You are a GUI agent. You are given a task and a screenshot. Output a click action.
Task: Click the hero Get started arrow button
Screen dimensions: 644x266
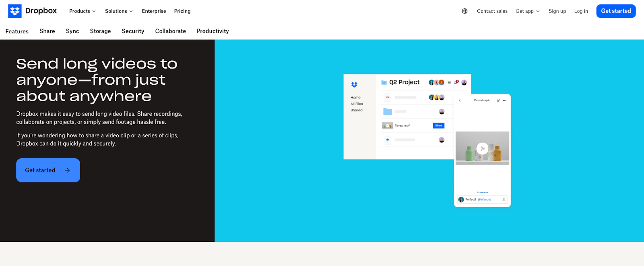pos(48,170)
